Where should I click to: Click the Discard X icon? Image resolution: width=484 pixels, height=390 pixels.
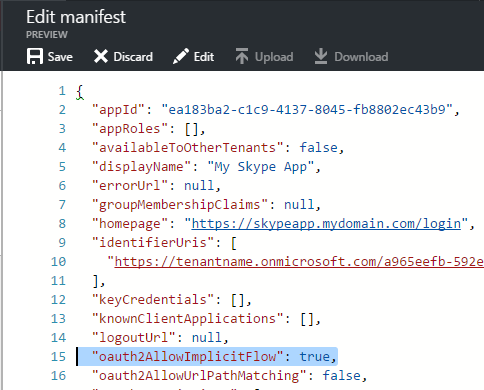click(101, 56)
